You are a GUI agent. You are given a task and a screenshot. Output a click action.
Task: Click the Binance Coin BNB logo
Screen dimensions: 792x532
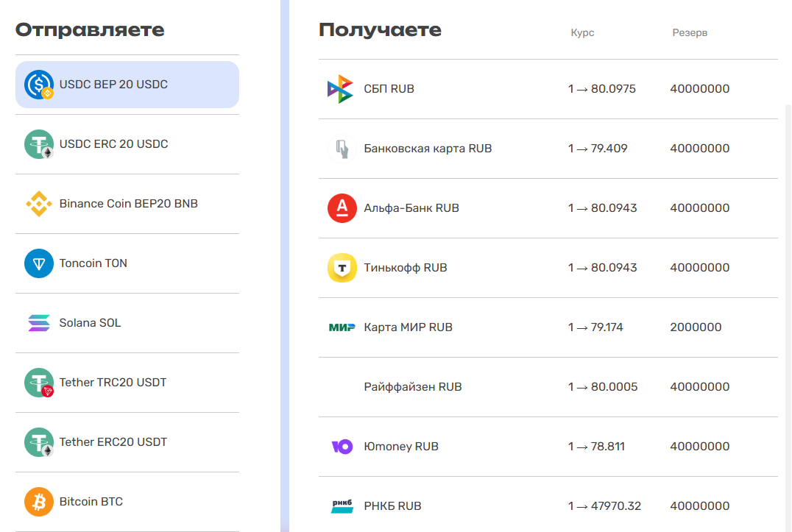[38, 204]
